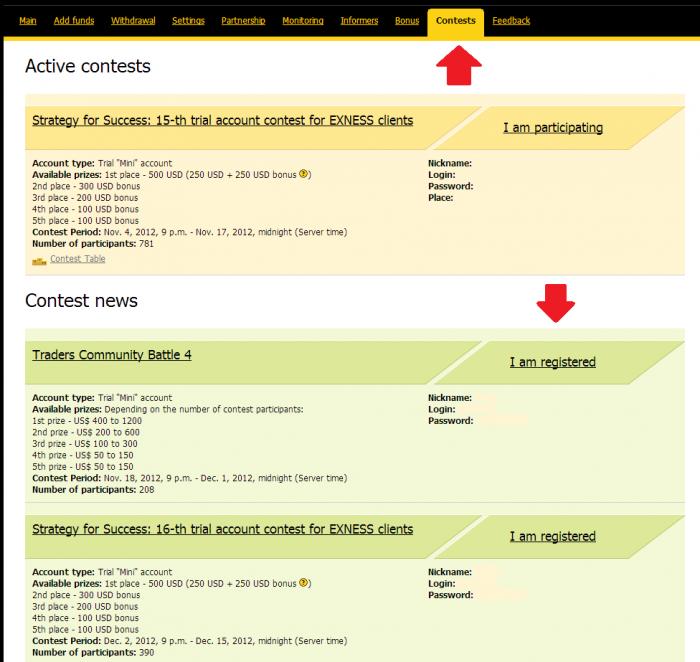
Task: Click bonus info icon in 16-th contest
Action: 304,583
